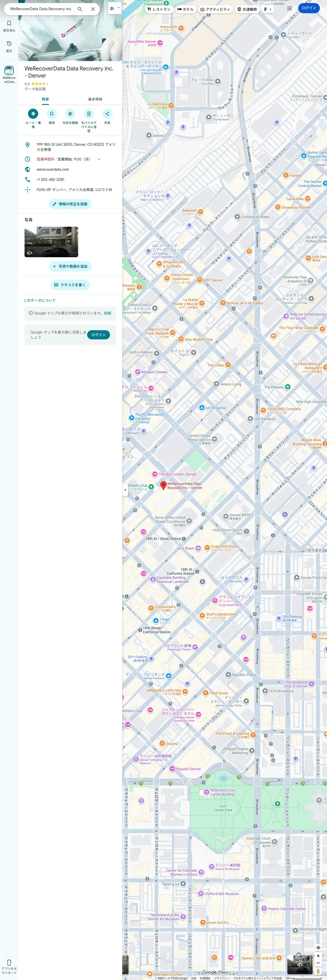Zoom out the map with minus button
The image size is (327, 980).
(x=318, y=963)
